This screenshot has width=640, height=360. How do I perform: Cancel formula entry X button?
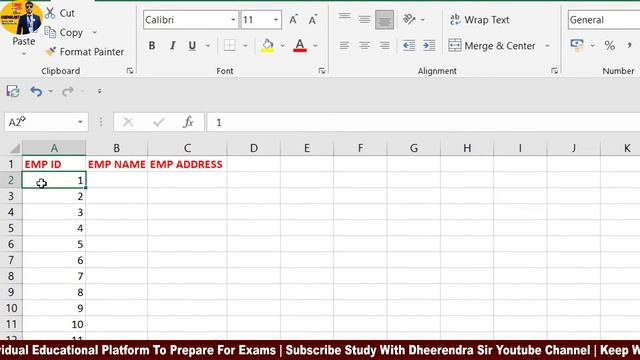[x=128, y=122]
